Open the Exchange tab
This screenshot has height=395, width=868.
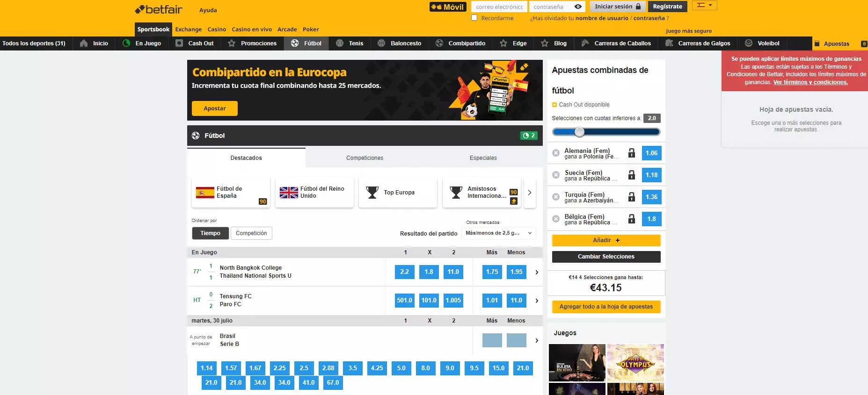[189, 29]
